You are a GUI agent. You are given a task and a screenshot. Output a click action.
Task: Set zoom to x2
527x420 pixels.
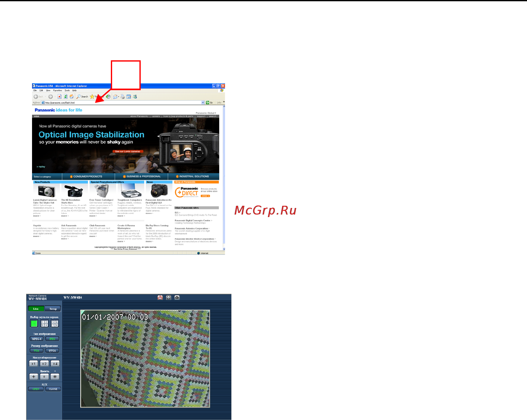point(44,364)
